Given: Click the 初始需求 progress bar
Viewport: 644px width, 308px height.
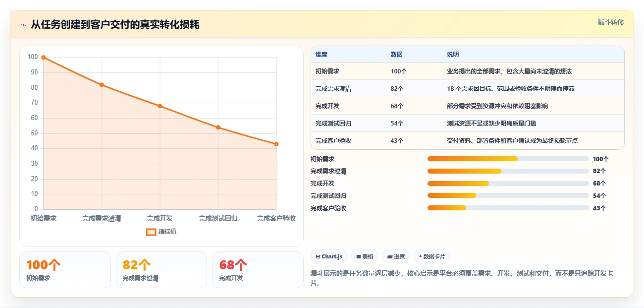Looking at the screenshot, I should pos(508,159).
